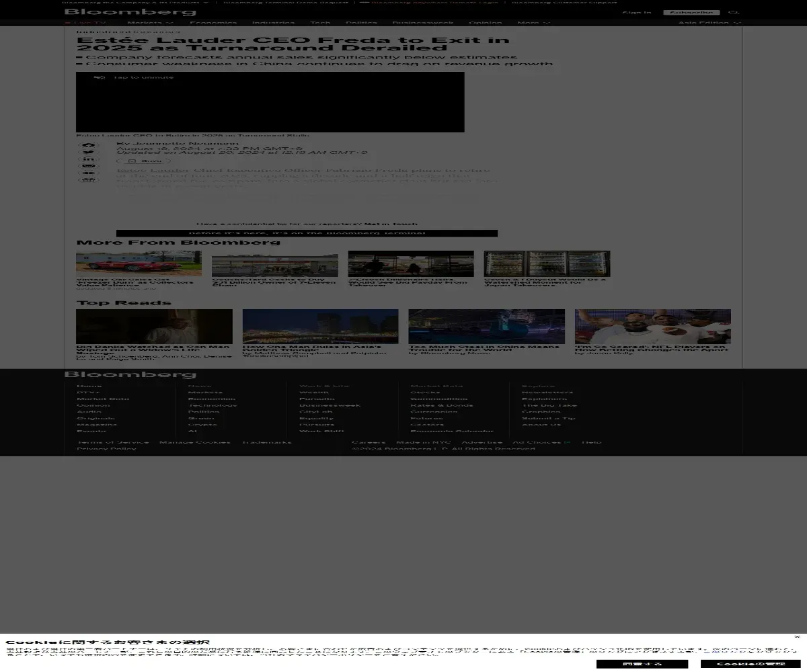This screenshot has width=807, height=672.
Task: Save the article with the Save button
Action: [x=143, y=161]
